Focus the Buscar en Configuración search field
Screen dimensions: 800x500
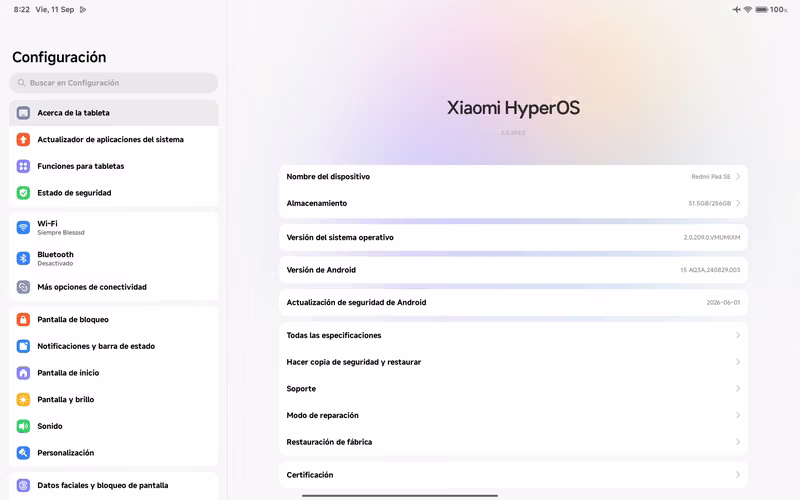[114, 83]
